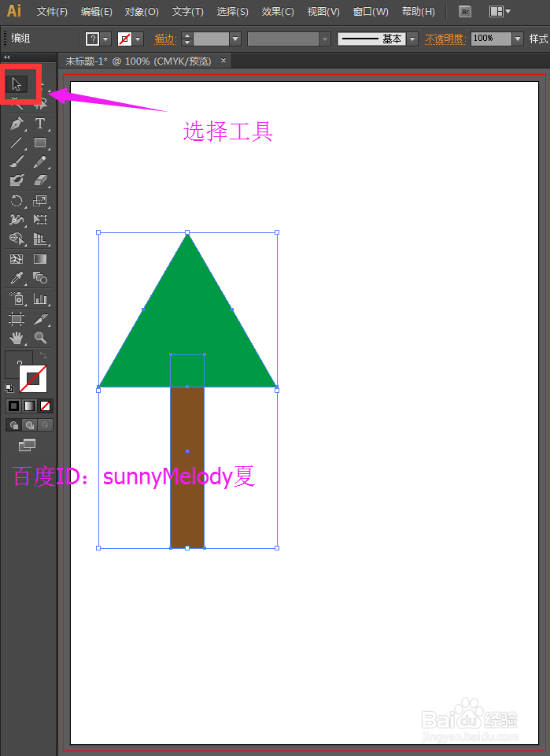Select the Pencil tool
The width and height of the screenshot is (550, 756).
pos(40,161)
